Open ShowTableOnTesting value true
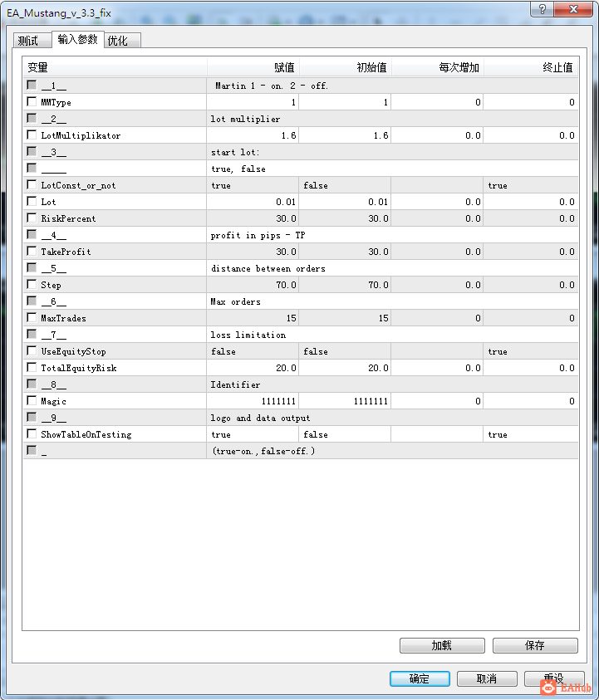The height and width of the screenshot is (700, 599). (253, 434)
